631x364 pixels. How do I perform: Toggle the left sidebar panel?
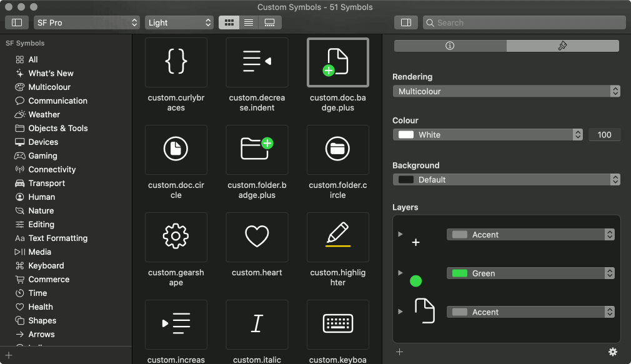(16, 22)
